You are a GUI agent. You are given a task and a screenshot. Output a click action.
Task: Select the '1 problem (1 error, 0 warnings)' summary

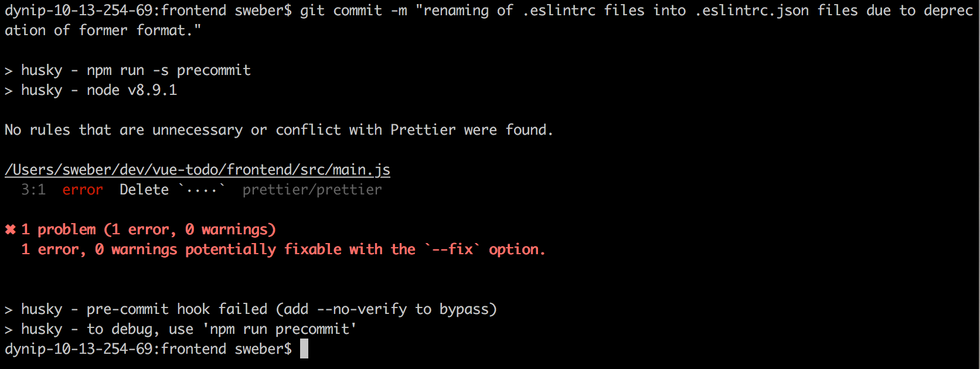click(148, 230)
